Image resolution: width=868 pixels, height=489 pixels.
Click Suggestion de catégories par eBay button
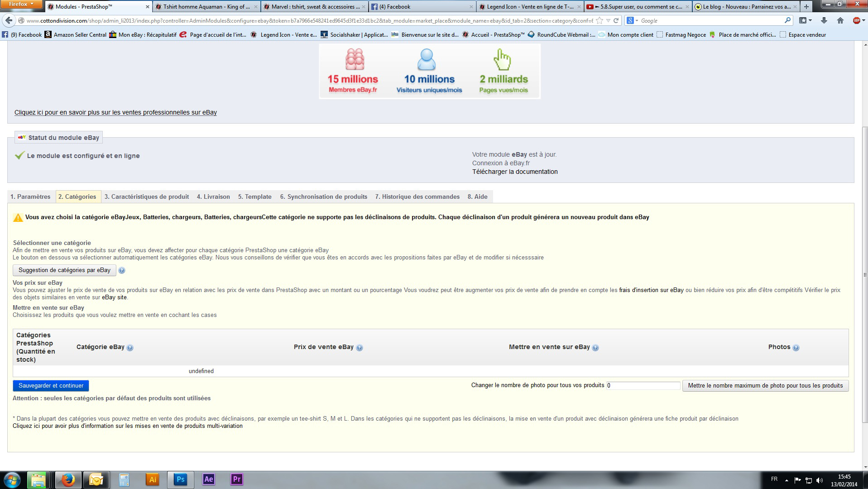pyautogui.click(x=64, y=270)
